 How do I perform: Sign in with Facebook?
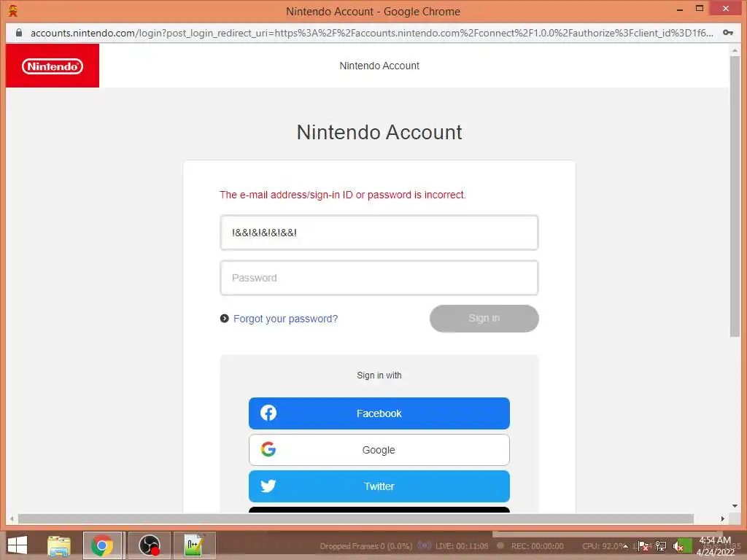(379, 413)
